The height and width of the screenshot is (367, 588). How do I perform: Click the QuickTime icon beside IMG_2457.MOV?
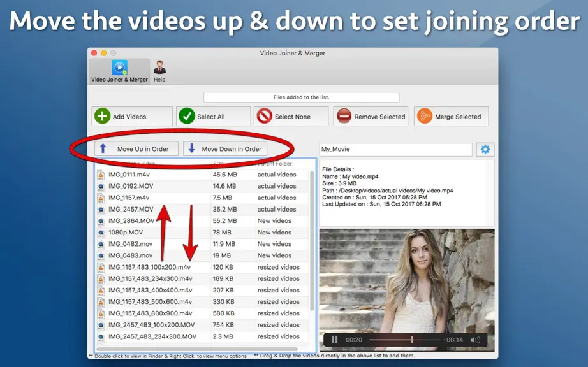(101, 210)
